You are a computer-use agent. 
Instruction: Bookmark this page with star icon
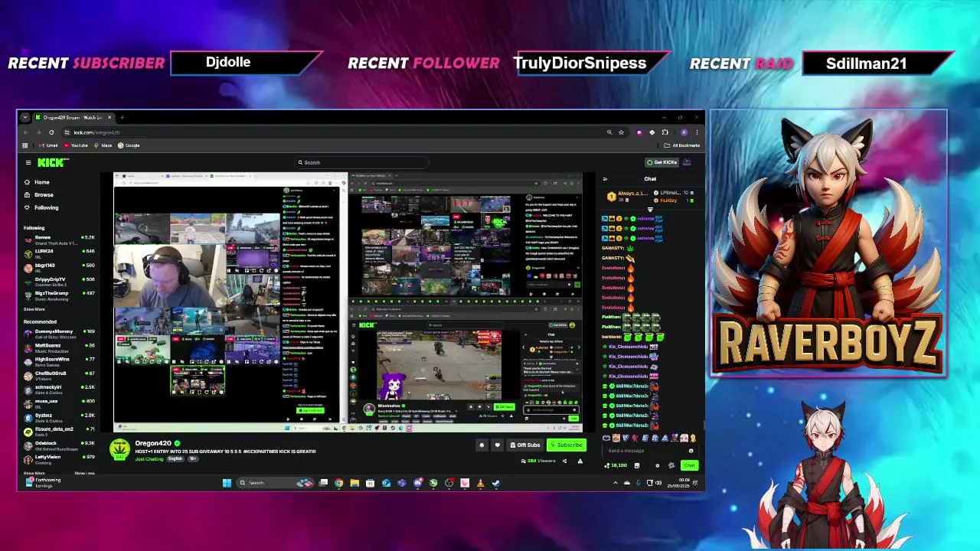pos(621,132)
